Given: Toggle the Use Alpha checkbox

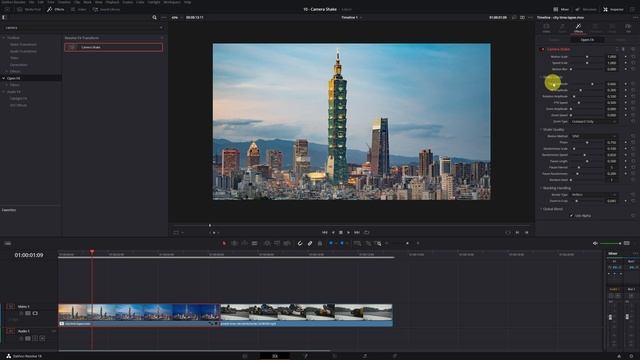Looking at the screenshot, I should [571, 216].
